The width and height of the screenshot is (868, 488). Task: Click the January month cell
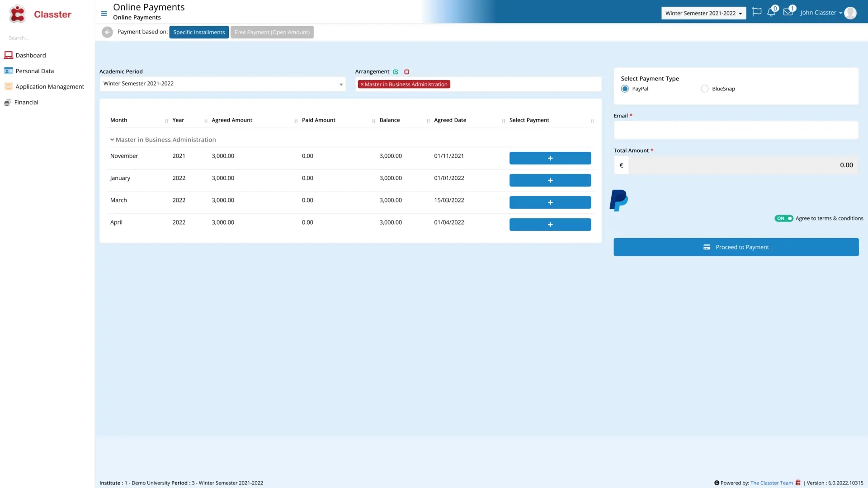click(120, 178)
